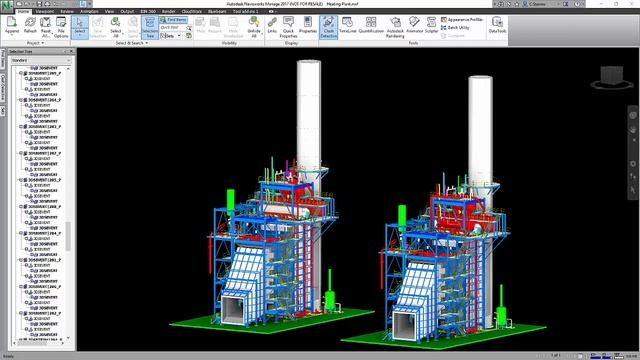The height and width of the screenshot is (360, 640).
Task: Expand the Select & Search panel dropdown
Action: 147,43
